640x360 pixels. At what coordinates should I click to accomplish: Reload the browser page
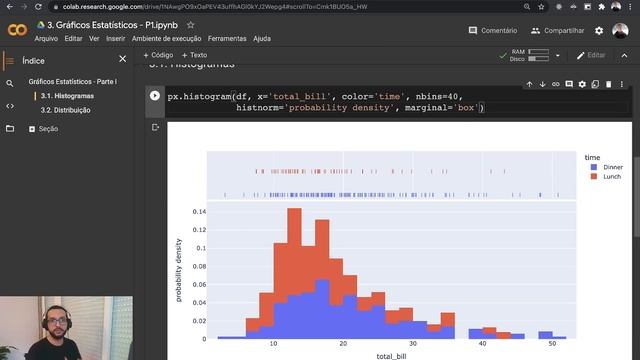pyautogui.click(x=38, y=7)
